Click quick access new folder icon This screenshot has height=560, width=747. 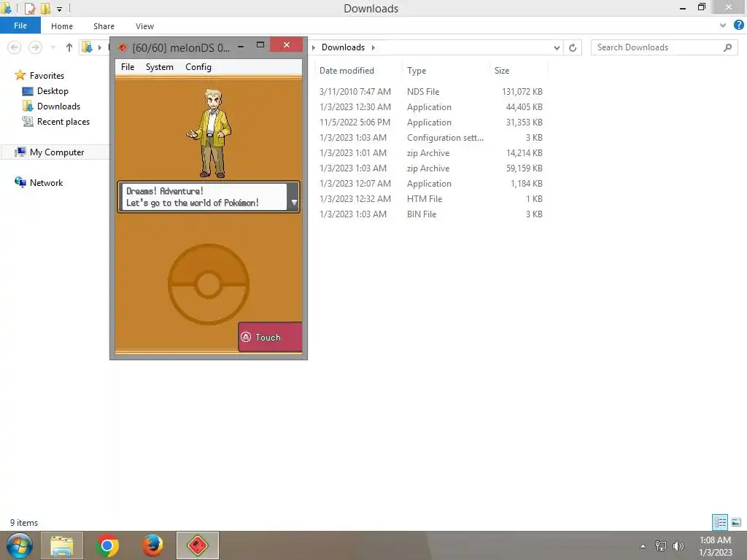pyautogui.click(x=45, y=9)
